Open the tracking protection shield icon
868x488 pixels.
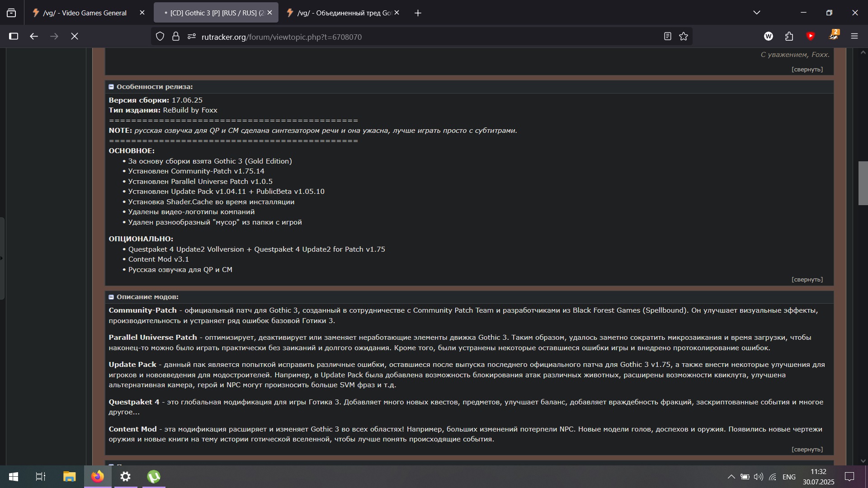[x=160, y=37]
